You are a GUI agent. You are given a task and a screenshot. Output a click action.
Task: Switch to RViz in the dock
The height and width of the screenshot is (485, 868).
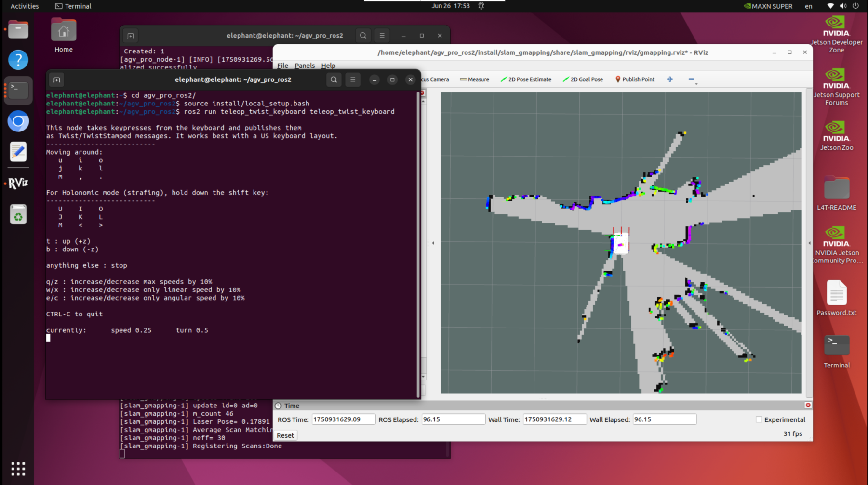coord(18,183)
